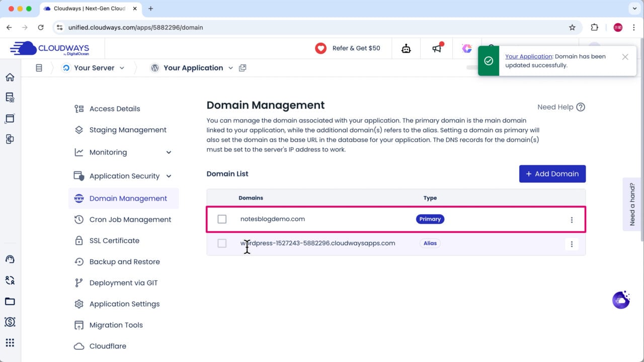The image size is (644, 362).
Task: Go to Backup and Restore
Action: tap(124, 261)
